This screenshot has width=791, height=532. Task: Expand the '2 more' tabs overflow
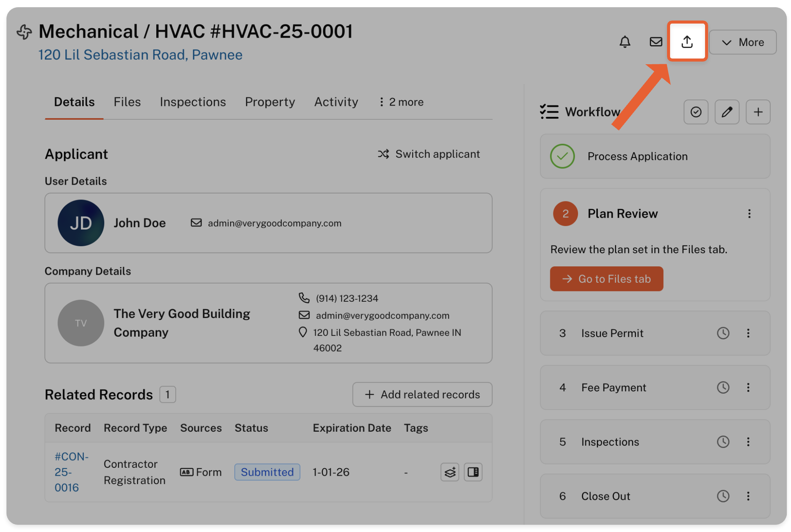pos(402,102)
